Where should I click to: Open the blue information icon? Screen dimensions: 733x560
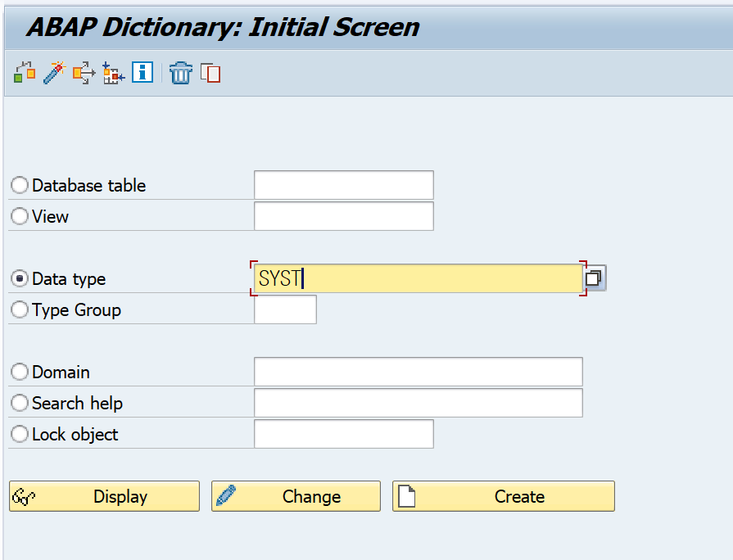click(143, 72)
